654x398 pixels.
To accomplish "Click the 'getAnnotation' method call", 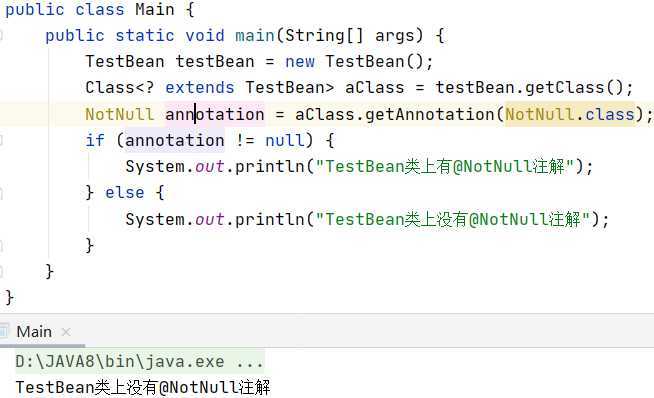I will coord(430,114).
